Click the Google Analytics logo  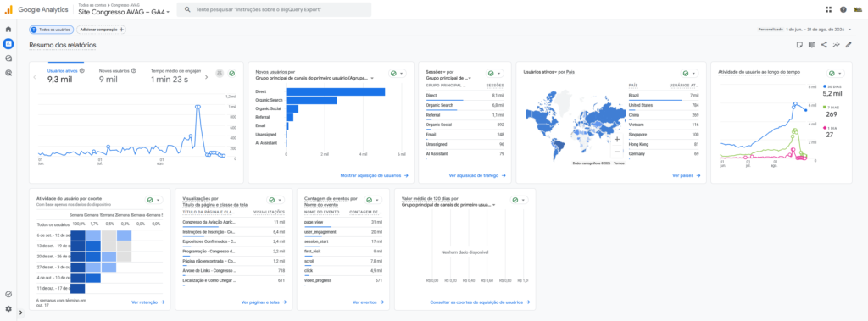pos(36,9)
